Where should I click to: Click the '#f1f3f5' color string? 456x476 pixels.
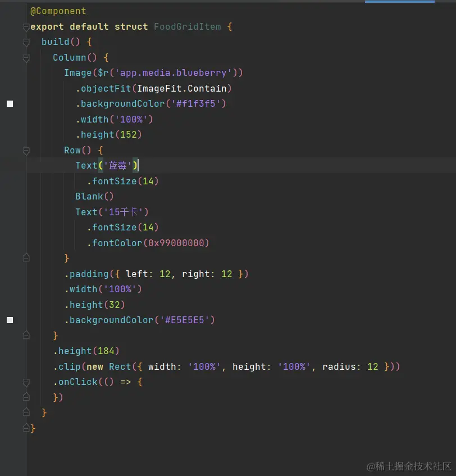196,104
